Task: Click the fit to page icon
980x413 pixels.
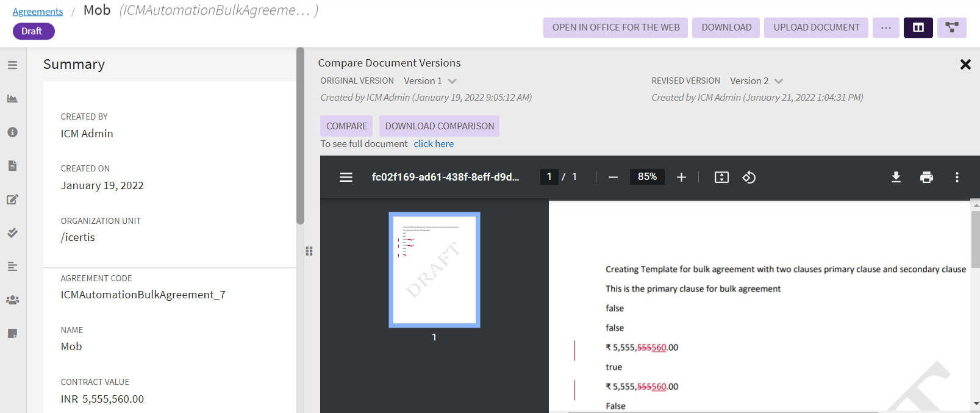Action: (721, 178)
